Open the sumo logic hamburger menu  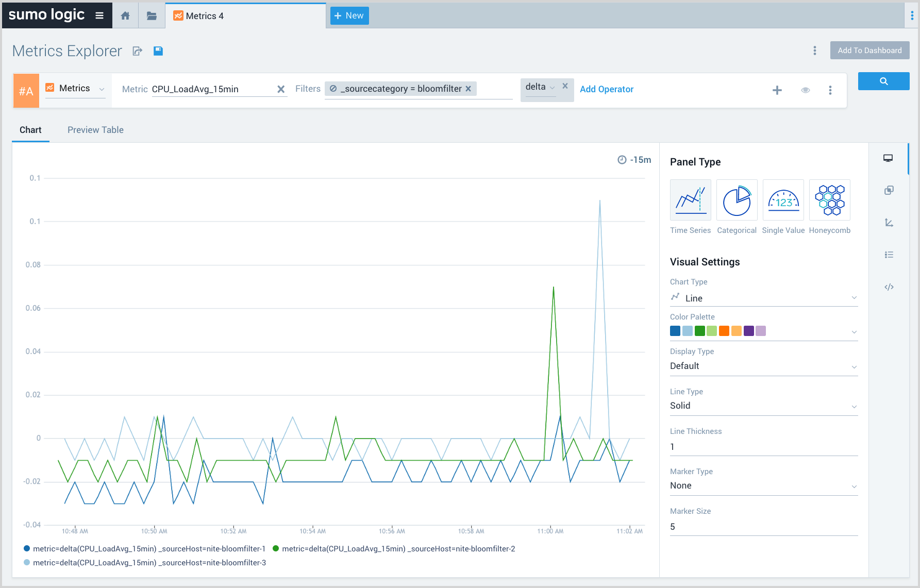99,15
